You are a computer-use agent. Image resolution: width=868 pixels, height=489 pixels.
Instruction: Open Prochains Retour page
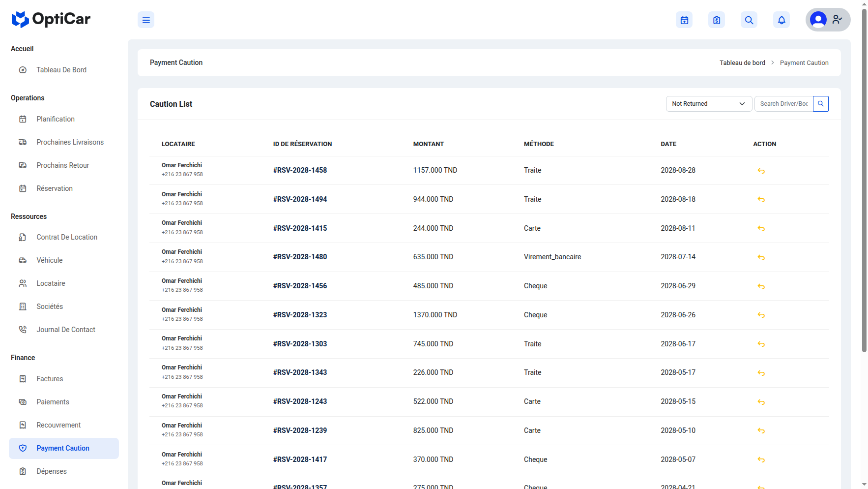tap(64, 165)
